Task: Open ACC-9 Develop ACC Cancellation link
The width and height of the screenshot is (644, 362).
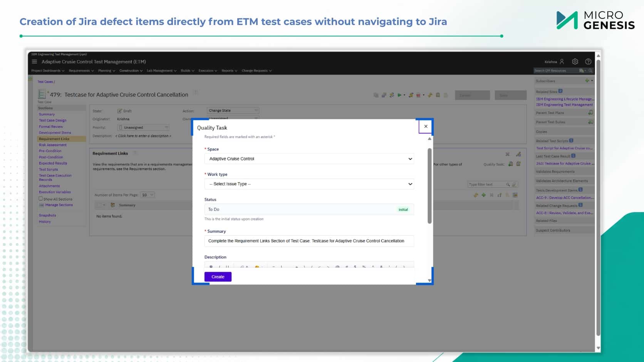Action: click(565, 198)
